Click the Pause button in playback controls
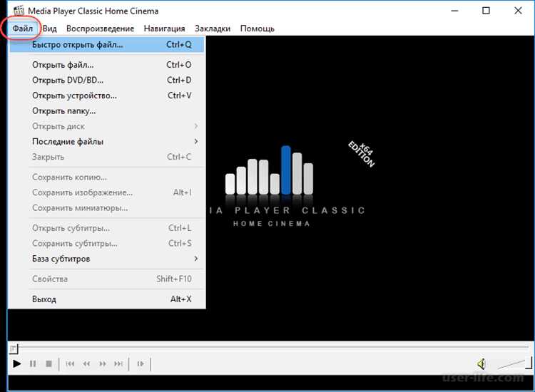The image size is (535, 392). (33, 363)
